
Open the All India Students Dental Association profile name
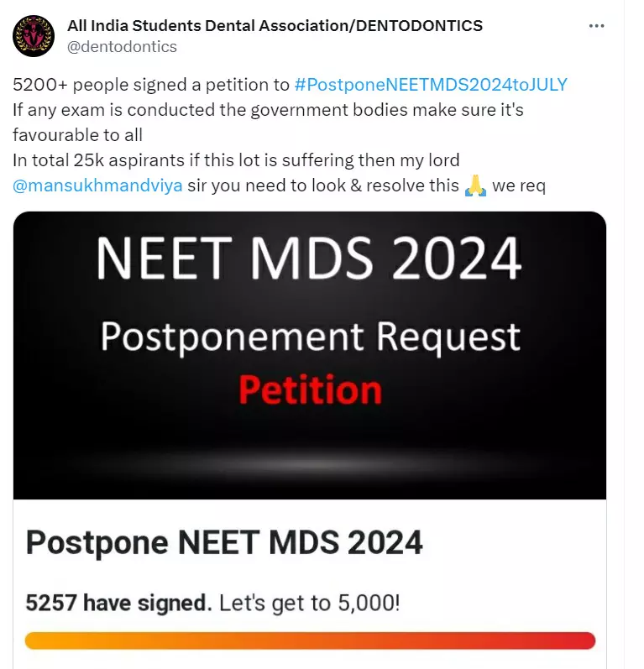tap(275, 25)
